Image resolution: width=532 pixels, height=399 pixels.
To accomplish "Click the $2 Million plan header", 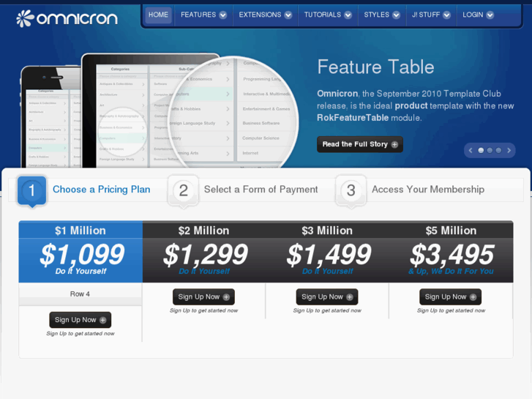I will [204, 231].
